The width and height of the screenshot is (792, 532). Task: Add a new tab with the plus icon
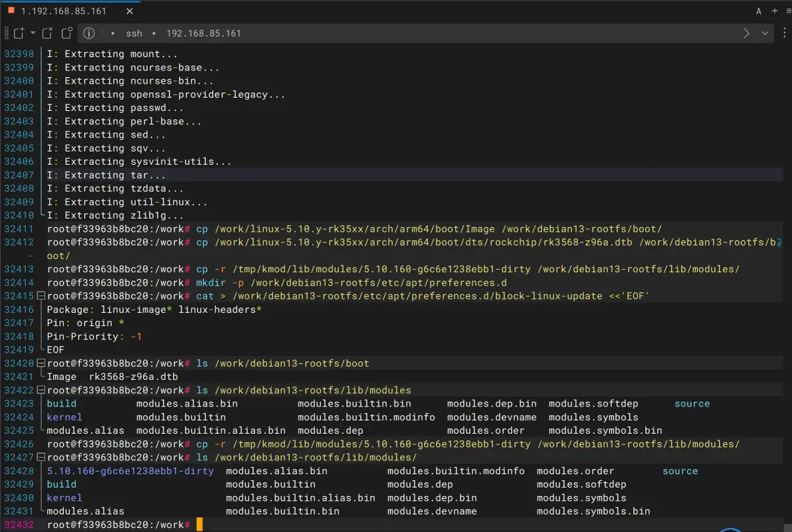click(774, 11)
